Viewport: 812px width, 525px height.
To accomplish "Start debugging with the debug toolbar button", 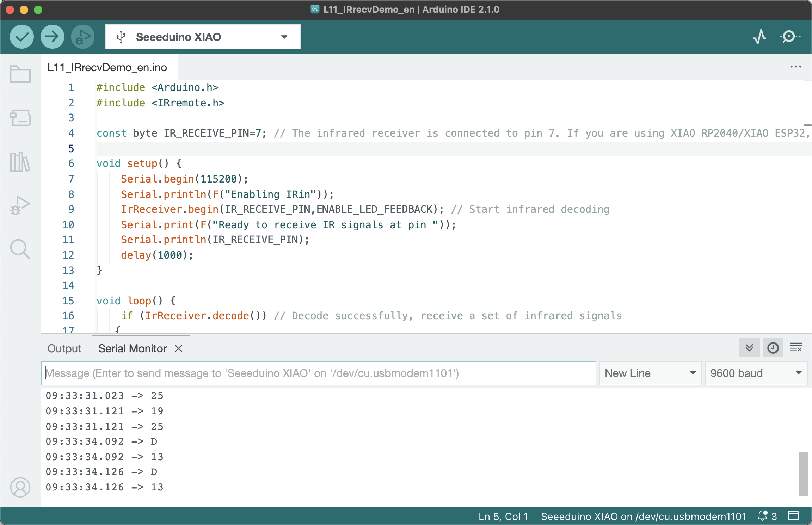I will [83, 37].
